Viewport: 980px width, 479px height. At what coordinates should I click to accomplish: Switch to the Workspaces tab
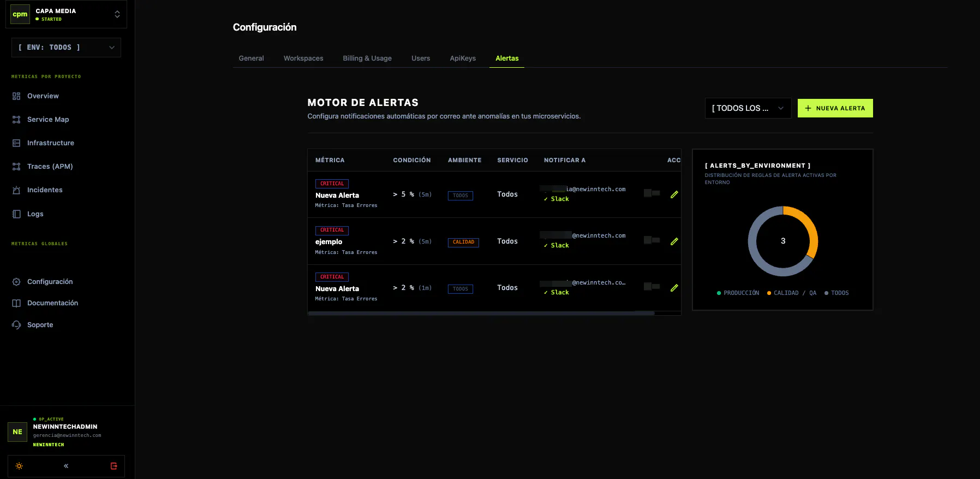(x=303, y=58)
